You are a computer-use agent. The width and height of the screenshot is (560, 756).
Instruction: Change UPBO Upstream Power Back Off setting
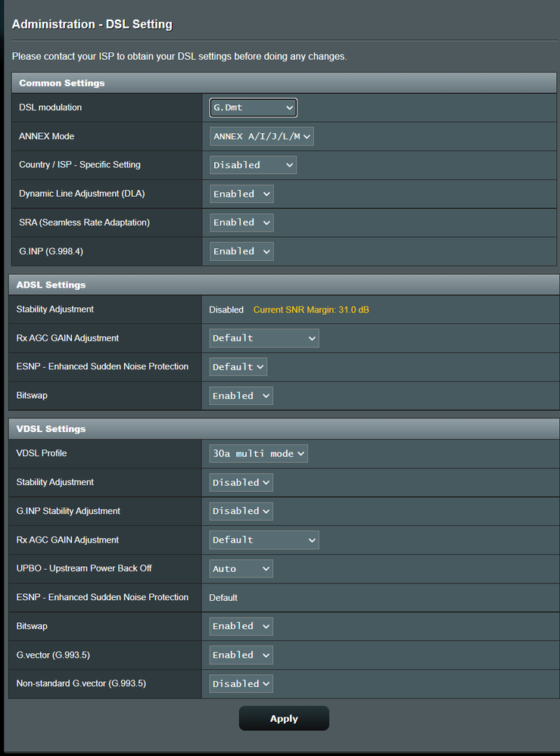tap(241, 568)
